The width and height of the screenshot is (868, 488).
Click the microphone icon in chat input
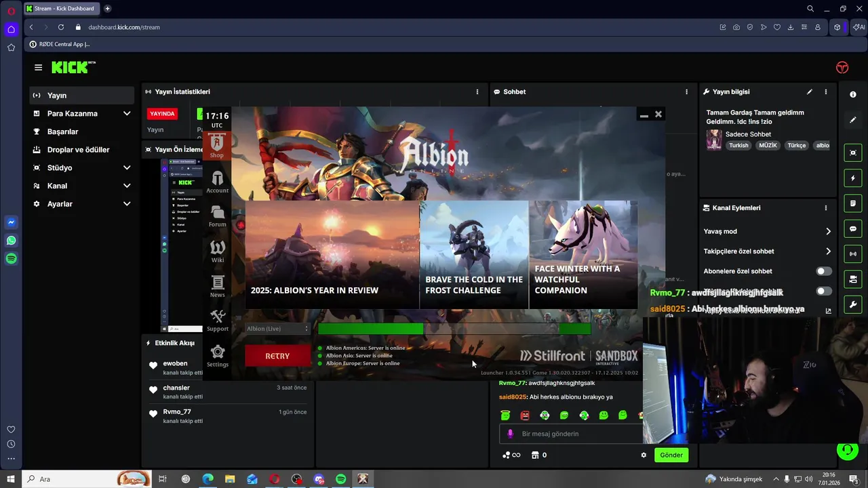tap(511, 434)
